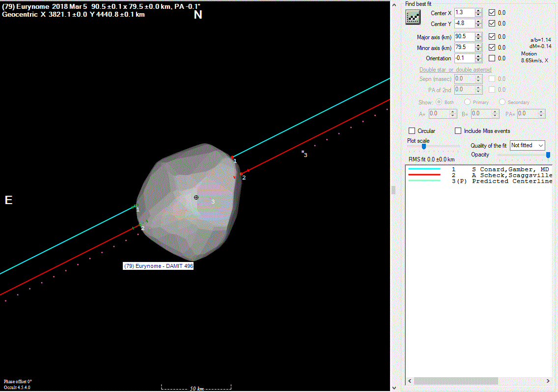Click predicted centerline point 3 outside asteroid

click(303, 152)
